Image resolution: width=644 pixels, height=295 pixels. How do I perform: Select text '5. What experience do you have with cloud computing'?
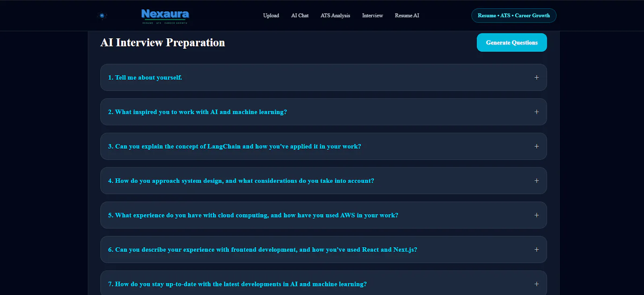tap(188, 215)
